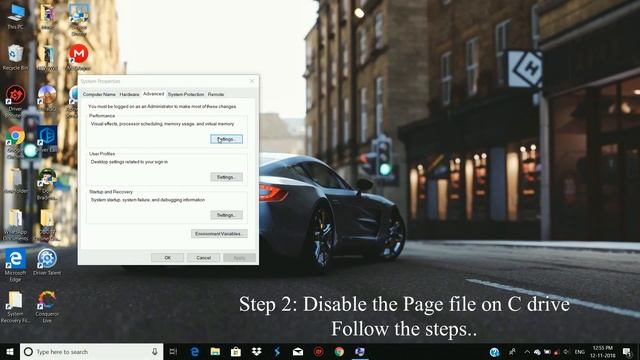Switch to Remote tab

click(216, 94)
